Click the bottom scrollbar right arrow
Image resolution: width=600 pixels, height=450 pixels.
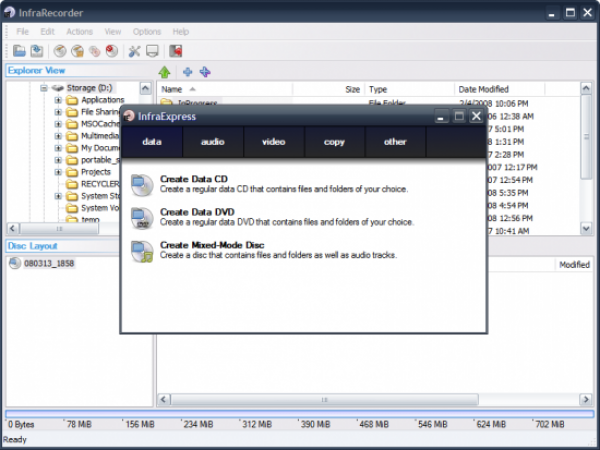[x=585, y=399]
